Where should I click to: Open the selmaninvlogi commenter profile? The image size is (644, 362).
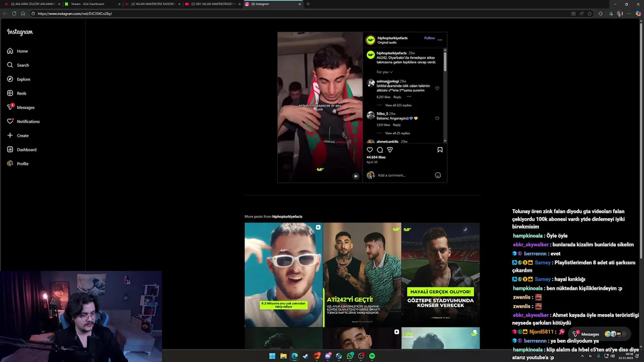[387, 81]
